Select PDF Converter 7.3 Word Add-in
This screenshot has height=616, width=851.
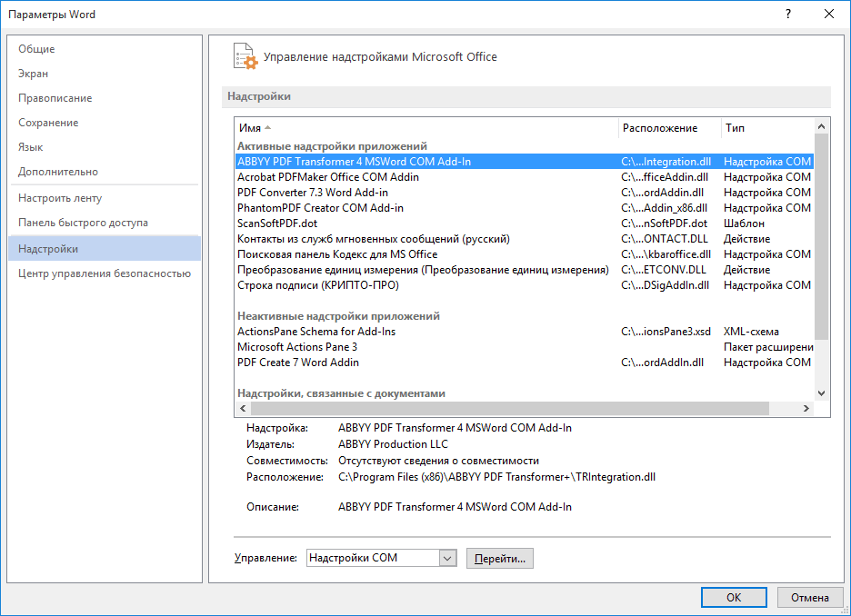[525, 193]
